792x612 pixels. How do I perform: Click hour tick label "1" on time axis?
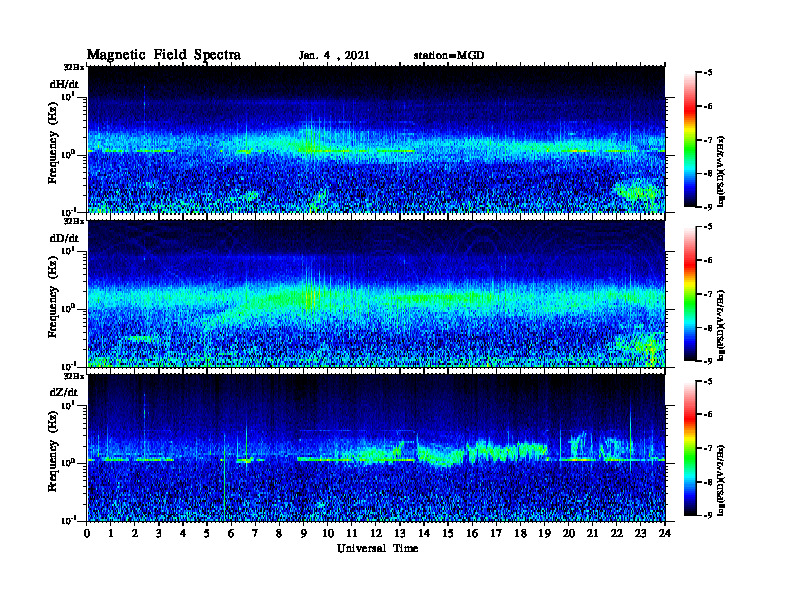coord(111,533)
